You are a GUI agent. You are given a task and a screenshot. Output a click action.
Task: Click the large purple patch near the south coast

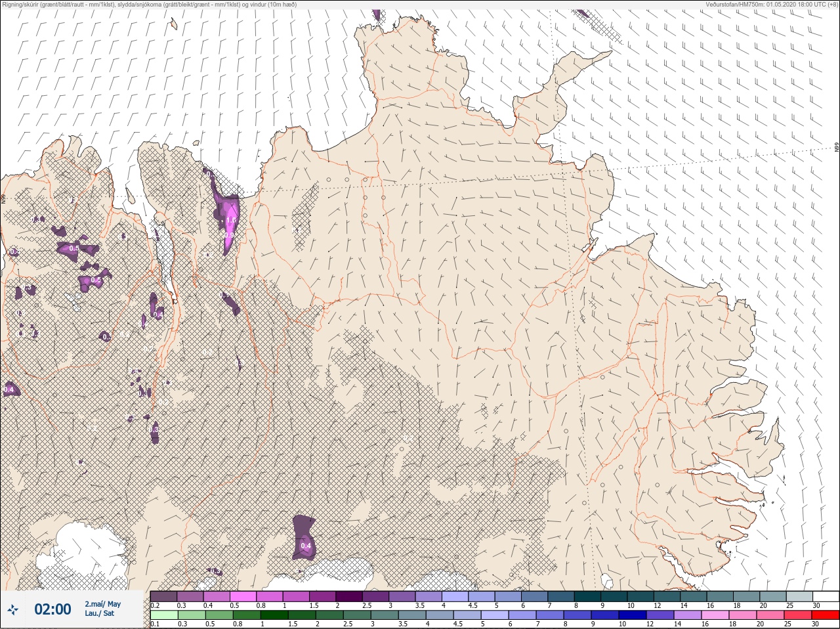coord(304,537)
